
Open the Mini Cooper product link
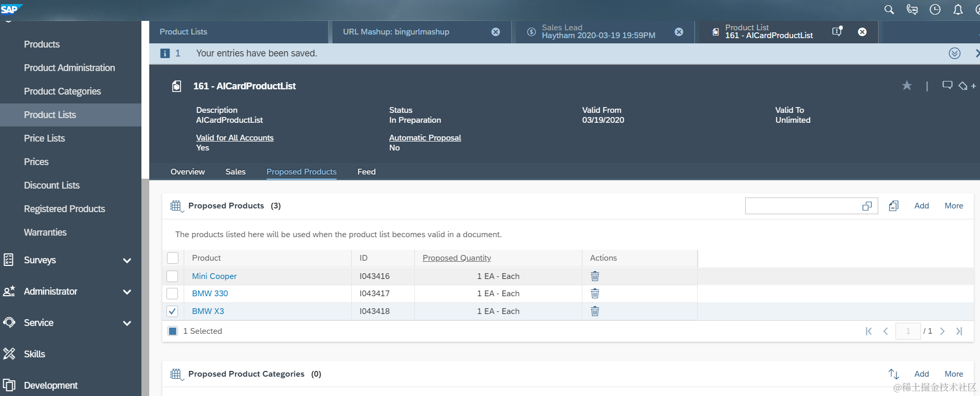(x=214, y=276)
